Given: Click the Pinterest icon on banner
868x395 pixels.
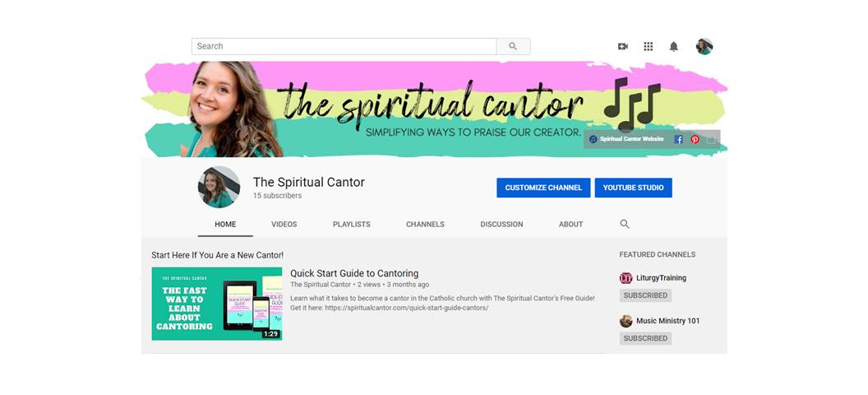Looking at the screenshot, I should [x=695, y=139].
